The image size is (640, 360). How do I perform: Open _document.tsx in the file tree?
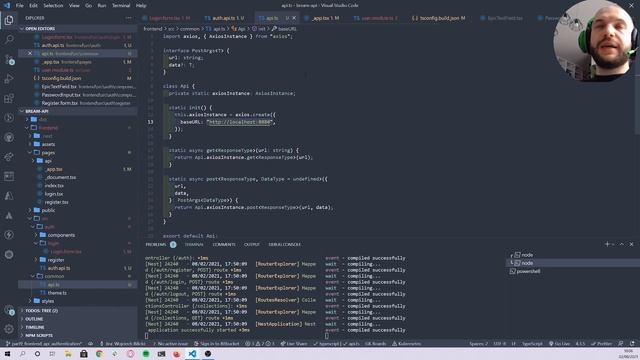coord(61,177)
